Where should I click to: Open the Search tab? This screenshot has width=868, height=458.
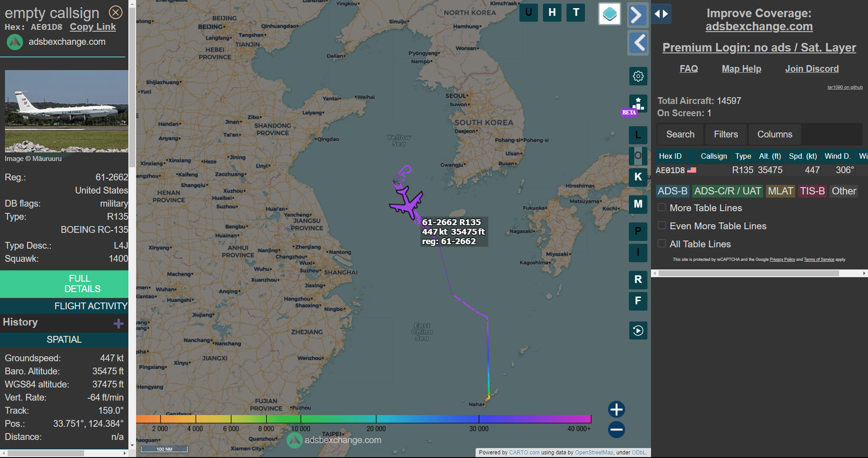[x=680, y=134]
